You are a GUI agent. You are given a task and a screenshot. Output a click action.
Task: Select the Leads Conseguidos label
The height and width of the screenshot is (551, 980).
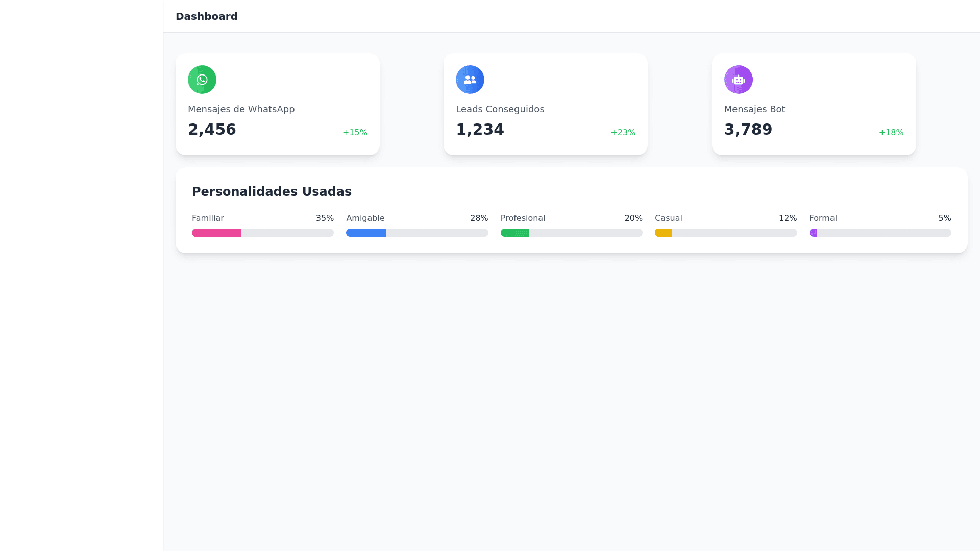tap(500, 109)
